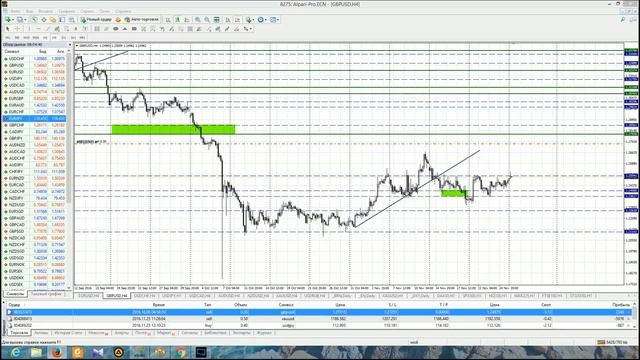Open the Templates icon

coord(272,20)
